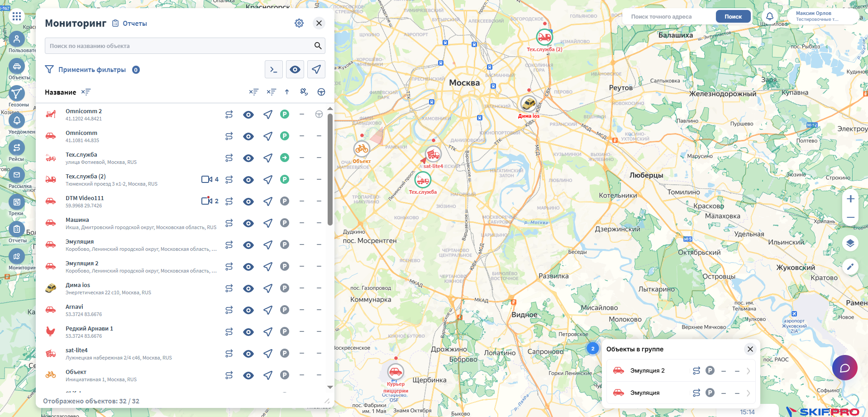868x417 pixels.
Task: Click the notifications bell near search
Action: 770,16
